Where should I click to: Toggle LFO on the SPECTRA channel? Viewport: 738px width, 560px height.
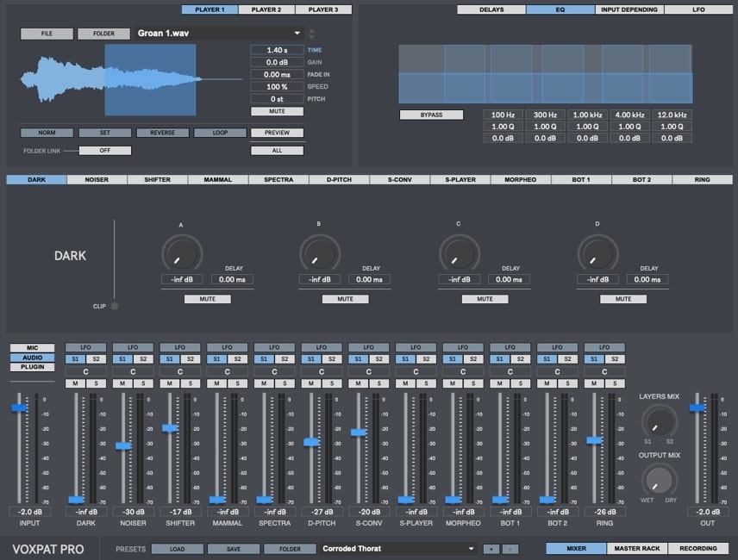coord(272,347)
